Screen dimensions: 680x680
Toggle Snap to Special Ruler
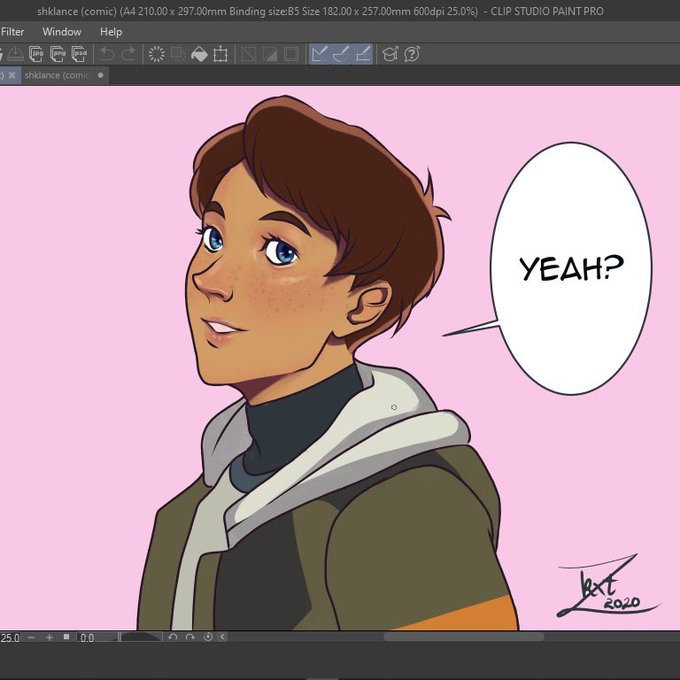tap(341, 54)
